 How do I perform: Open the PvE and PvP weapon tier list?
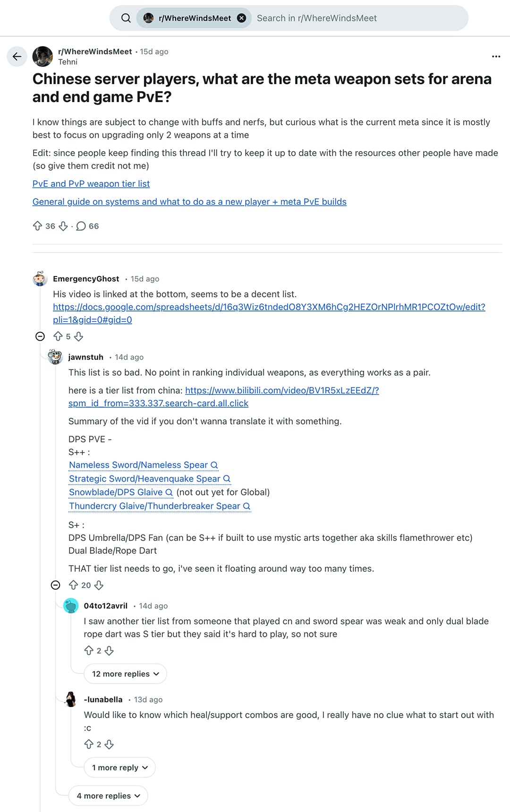coord(91,184)
